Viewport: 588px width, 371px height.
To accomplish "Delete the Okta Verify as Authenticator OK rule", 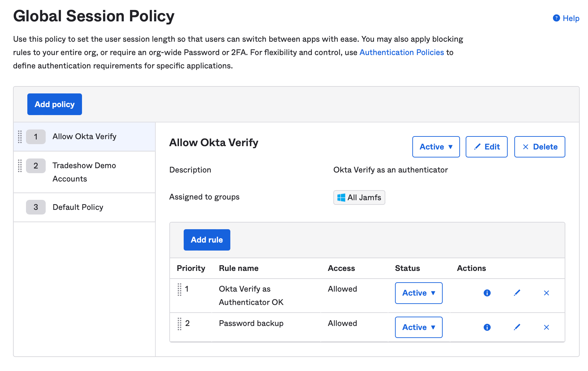I will tap(546, 293).
